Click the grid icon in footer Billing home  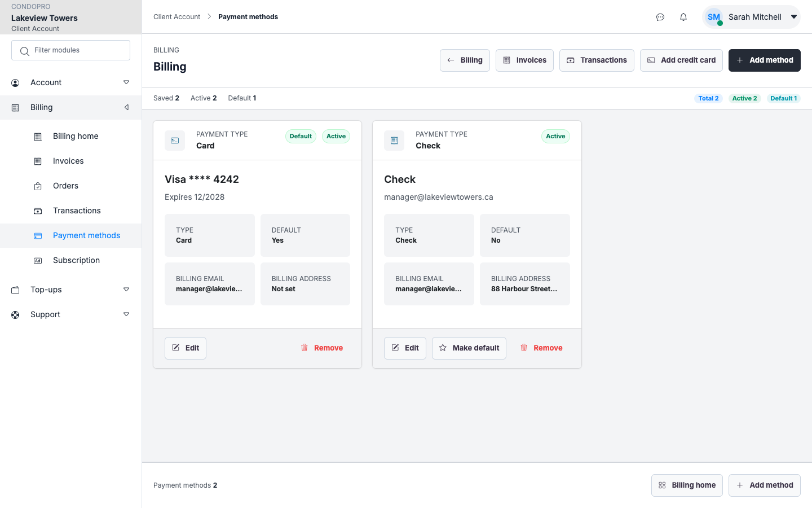(662, 485)
